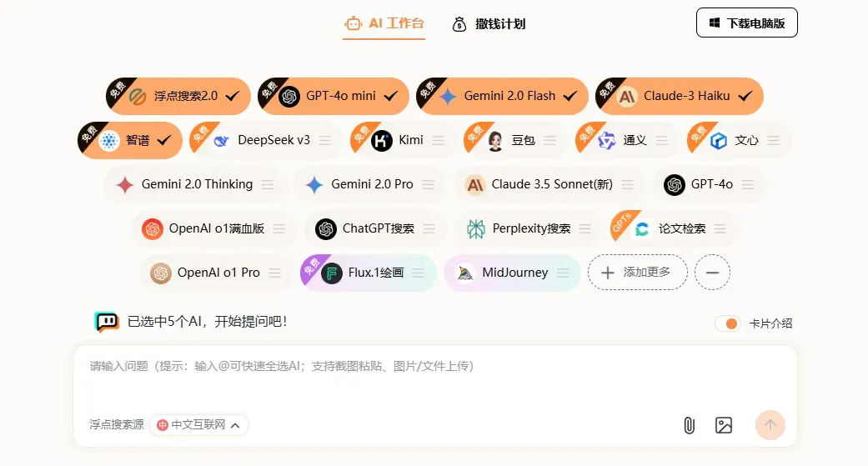Open the 中文互联网 search source dropdown
The image size is (868, 466).
pos(199,425)
